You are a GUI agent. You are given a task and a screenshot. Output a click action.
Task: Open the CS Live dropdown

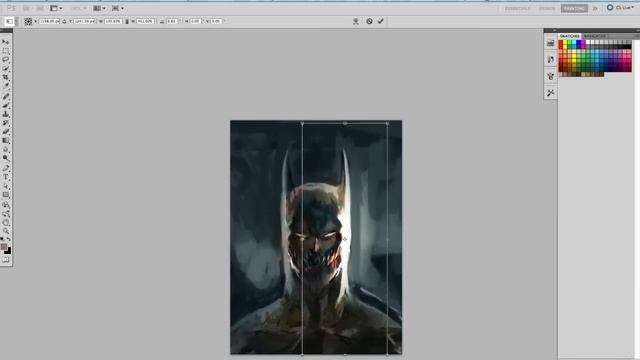click(x=621, y=8)
